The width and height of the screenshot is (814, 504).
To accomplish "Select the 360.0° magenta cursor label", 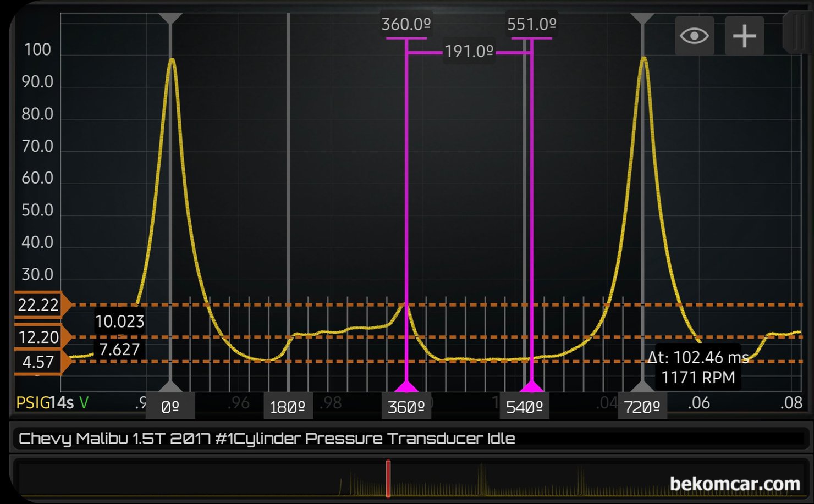I will click(x=406, y=25).
